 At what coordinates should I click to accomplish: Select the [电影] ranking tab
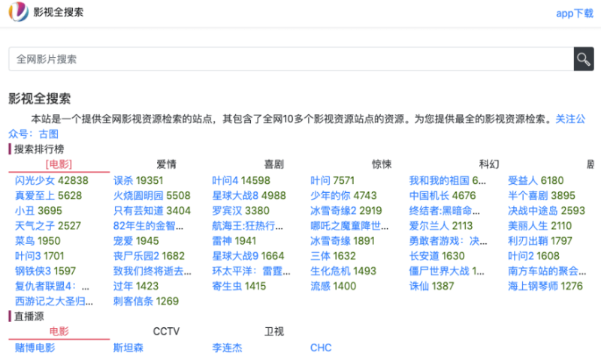click(x=59, y=164)
